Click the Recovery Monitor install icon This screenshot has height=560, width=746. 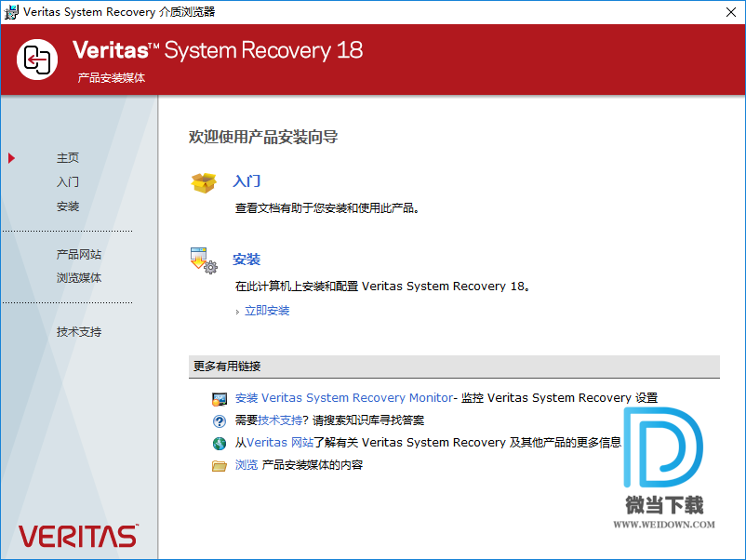[x=220, y=399]
